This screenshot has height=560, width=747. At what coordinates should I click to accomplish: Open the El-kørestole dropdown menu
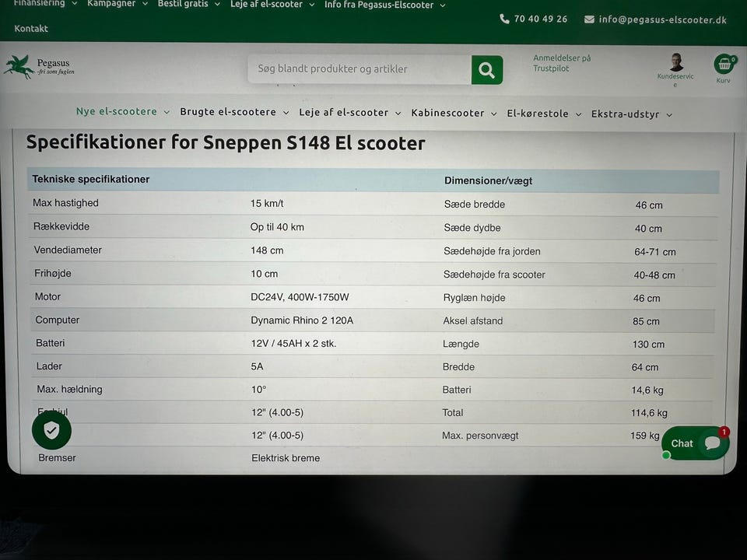[544, 114]
